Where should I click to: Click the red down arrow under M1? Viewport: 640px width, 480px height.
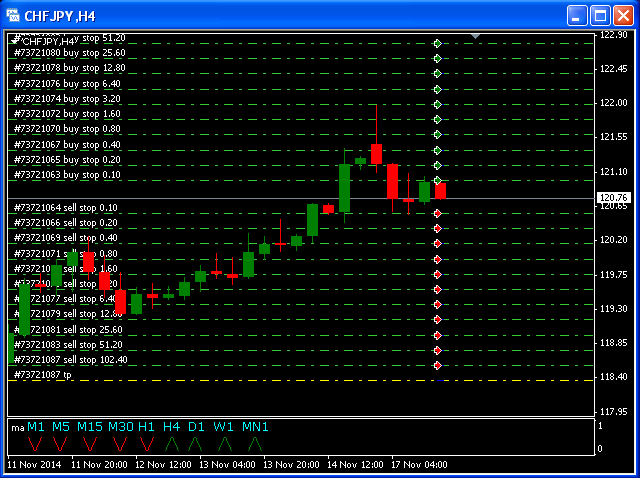coord(35,443)
